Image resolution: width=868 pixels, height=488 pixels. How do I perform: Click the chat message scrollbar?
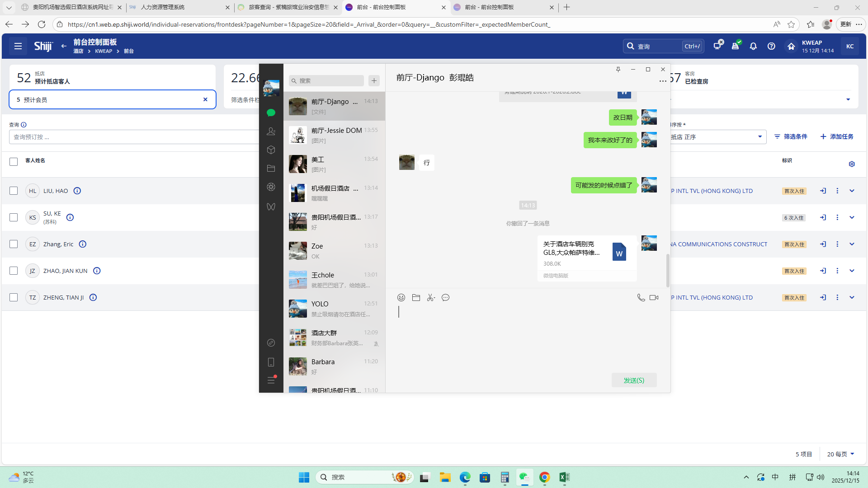(x=668, y=270)
